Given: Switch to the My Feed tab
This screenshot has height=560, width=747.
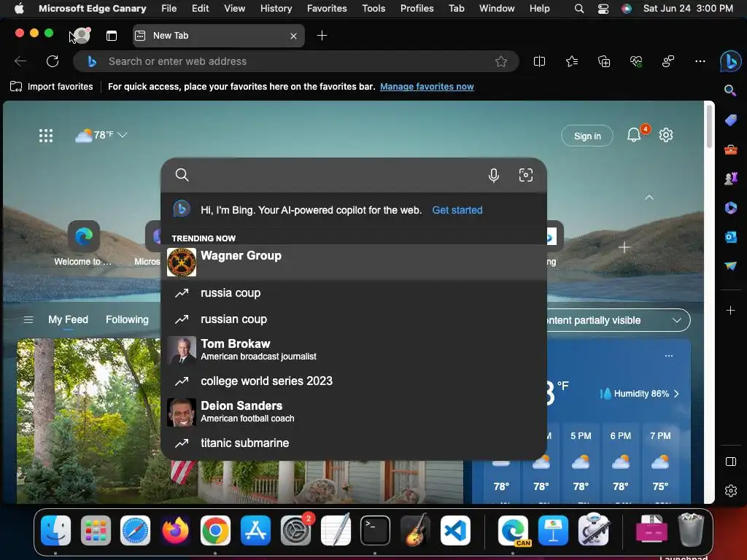Looking at the screenshot, I should [x=68, y=319].
